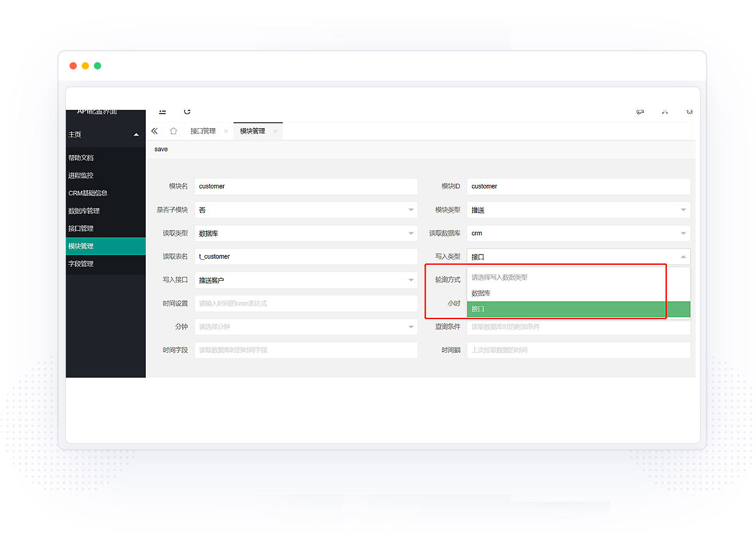Collapse the 写入类型 dropdown
756x537 pixels.
(x=579, y=257)
